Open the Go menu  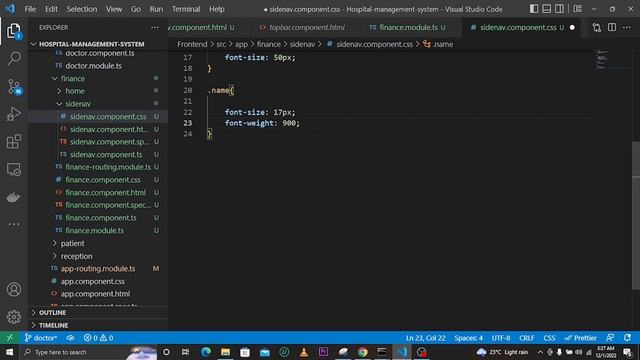(x=136, y=9)
